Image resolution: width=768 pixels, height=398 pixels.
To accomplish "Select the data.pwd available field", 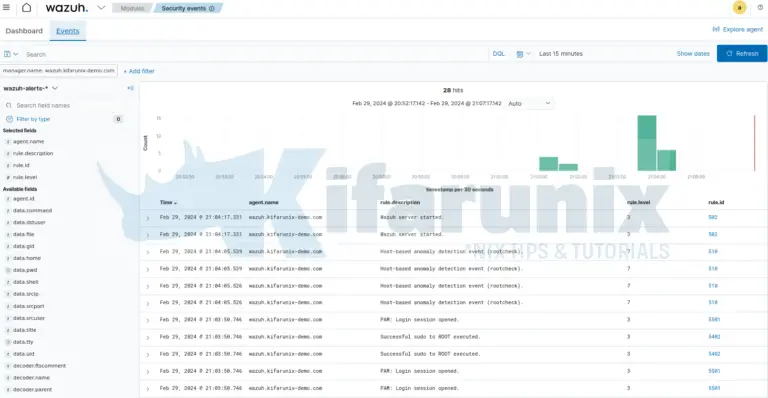I will pos(25,270).
